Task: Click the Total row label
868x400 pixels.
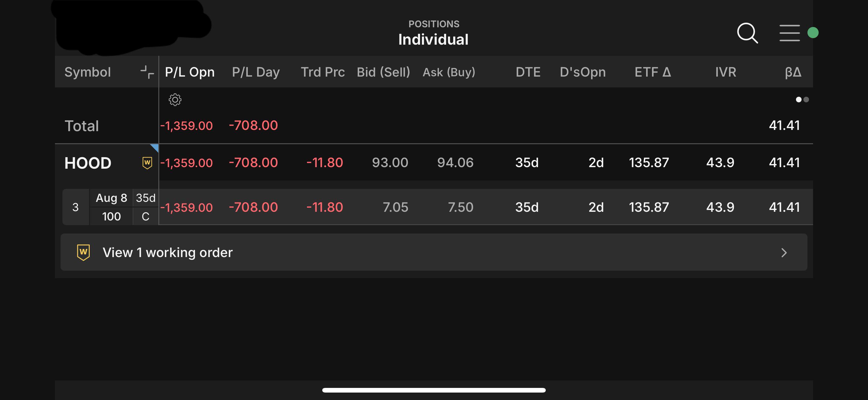Action: 82,126
